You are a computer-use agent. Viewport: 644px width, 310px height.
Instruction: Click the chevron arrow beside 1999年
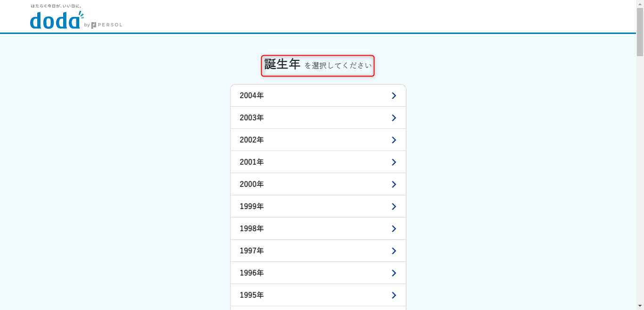394,207
